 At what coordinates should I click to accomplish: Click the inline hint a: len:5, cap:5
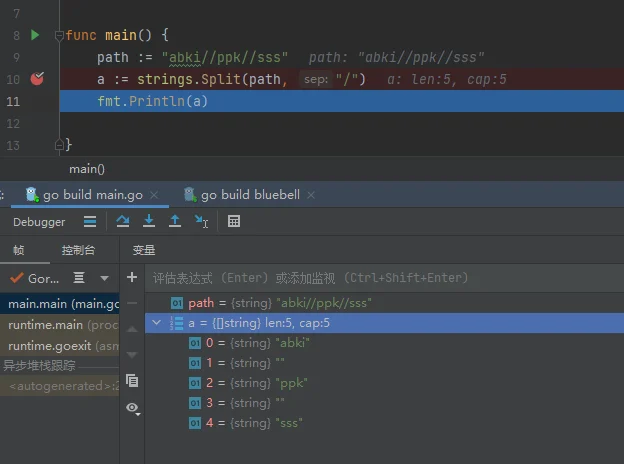click(x=447, y=79)
